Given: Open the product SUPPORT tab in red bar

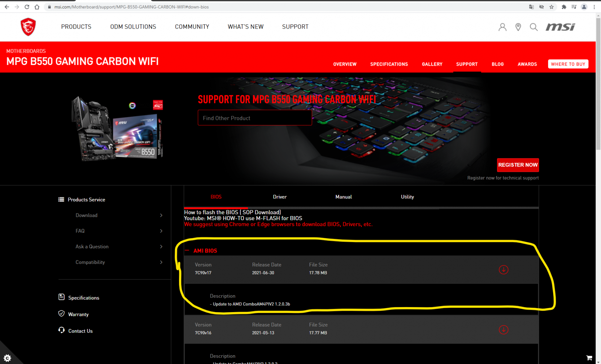Looking at the screenshot, I should (467, 64).
